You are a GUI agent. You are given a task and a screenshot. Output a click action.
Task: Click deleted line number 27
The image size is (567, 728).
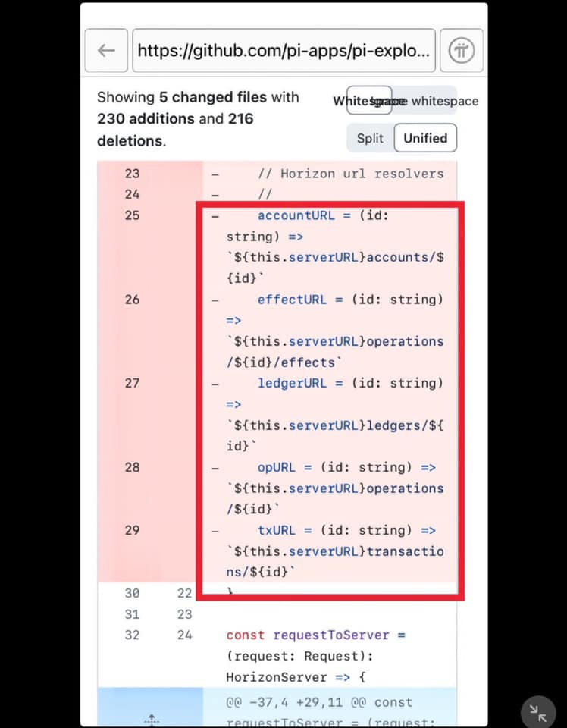132,383
